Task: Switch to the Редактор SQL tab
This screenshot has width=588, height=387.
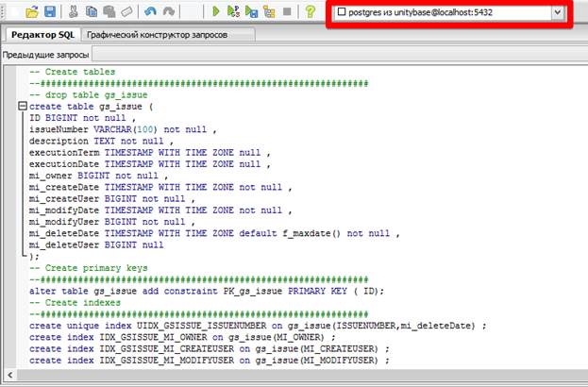Action: coord(40,34)
